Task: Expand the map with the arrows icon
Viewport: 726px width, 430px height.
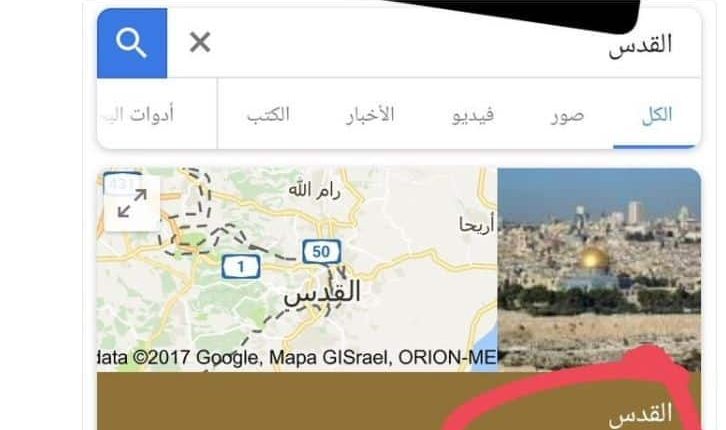Action: 132,203
